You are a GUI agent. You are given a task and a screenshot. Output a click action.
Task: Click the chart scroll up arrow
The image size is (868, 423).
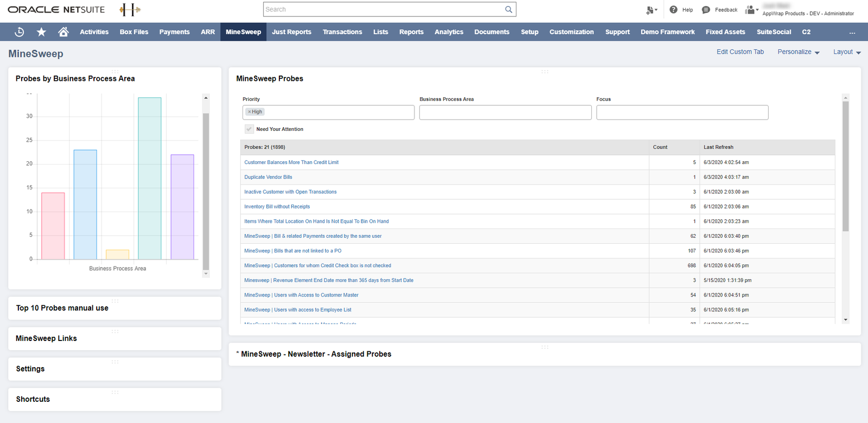(206, 98)
